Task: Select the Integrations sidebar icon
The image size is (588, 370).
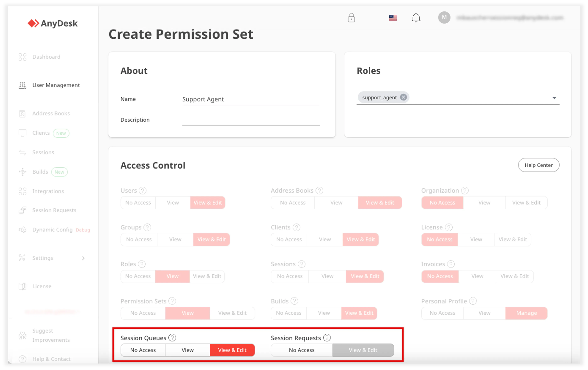Action: coord(22,191)
